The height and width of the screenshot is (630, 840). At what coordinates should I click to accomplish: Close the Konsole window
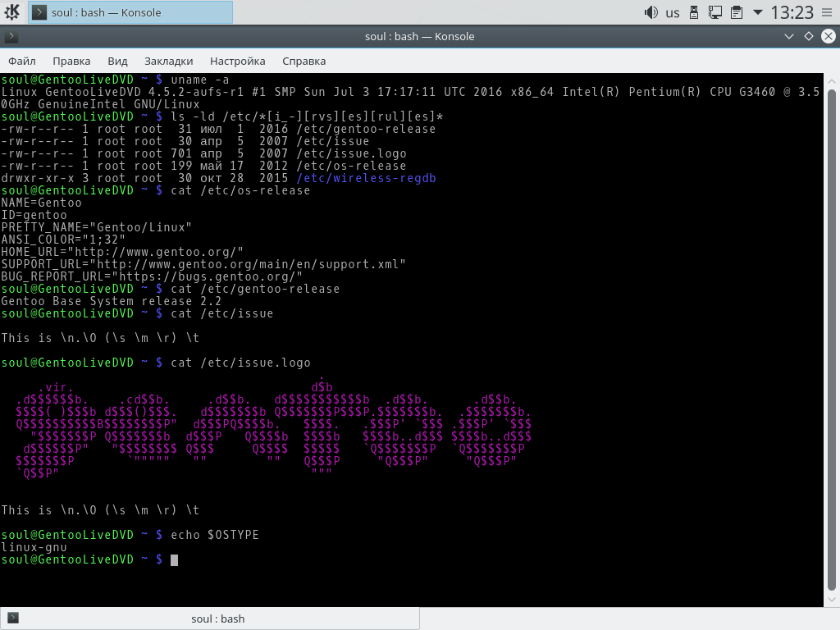point(829,36)
